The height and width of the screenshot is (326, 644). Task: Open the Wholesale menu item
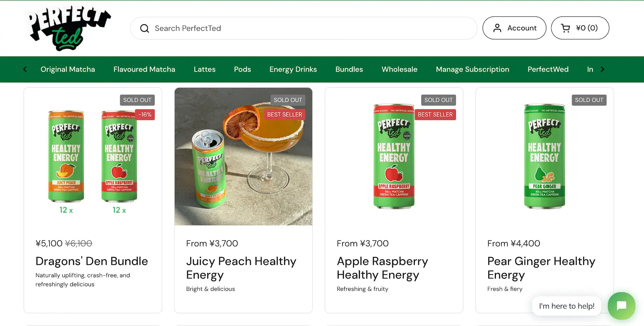pyautogui.click(x=400, y=69)
